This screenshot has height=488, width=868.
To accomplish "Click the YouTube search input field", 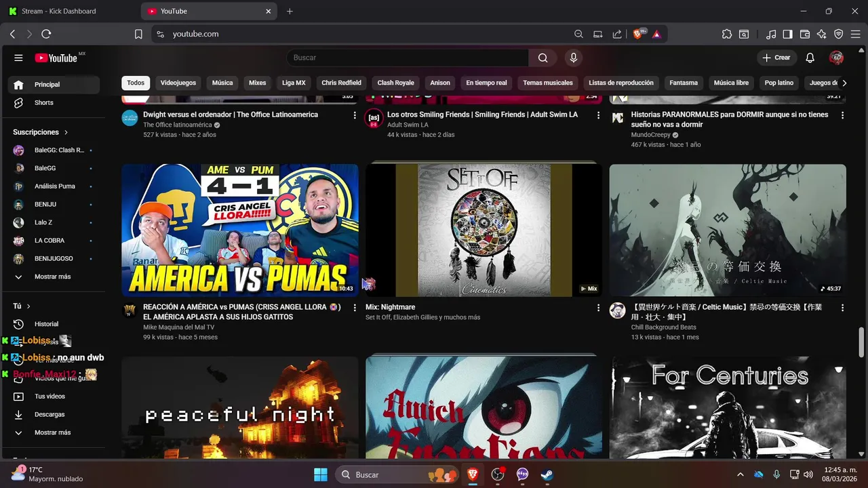I will 407,58.
